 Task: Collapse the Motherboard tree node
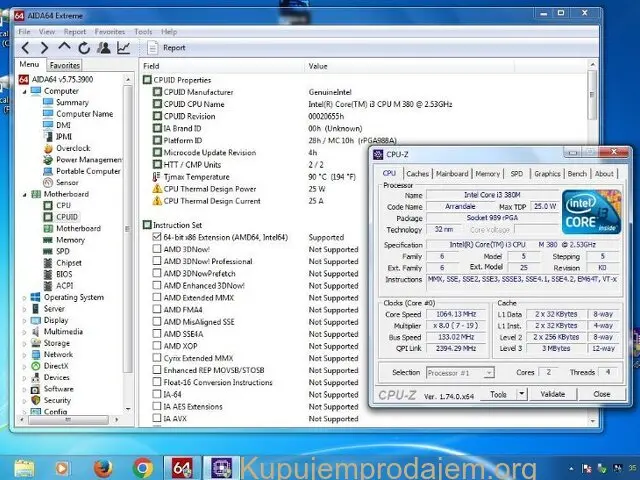26,194
